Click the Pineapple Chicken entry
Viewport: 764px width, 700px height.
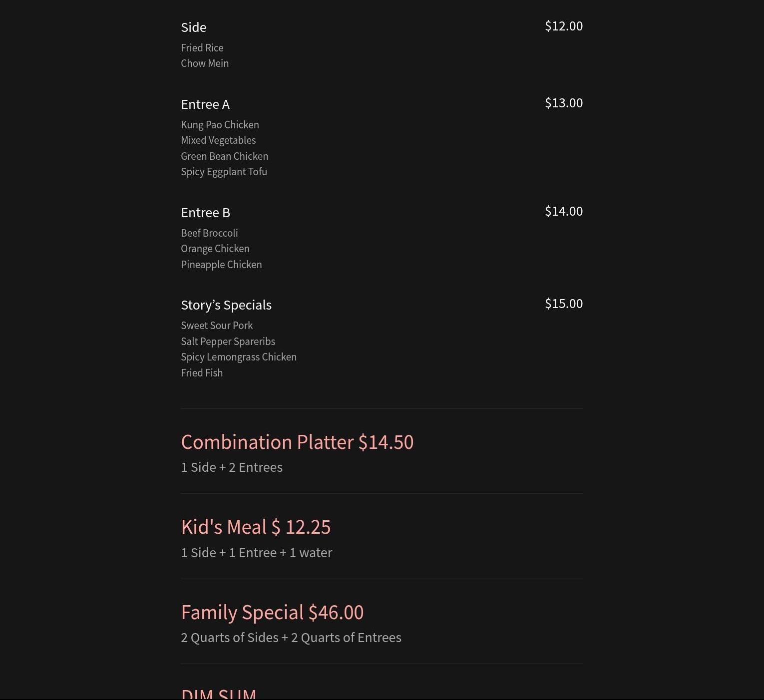pyautogui.click(x=221, y=265)
